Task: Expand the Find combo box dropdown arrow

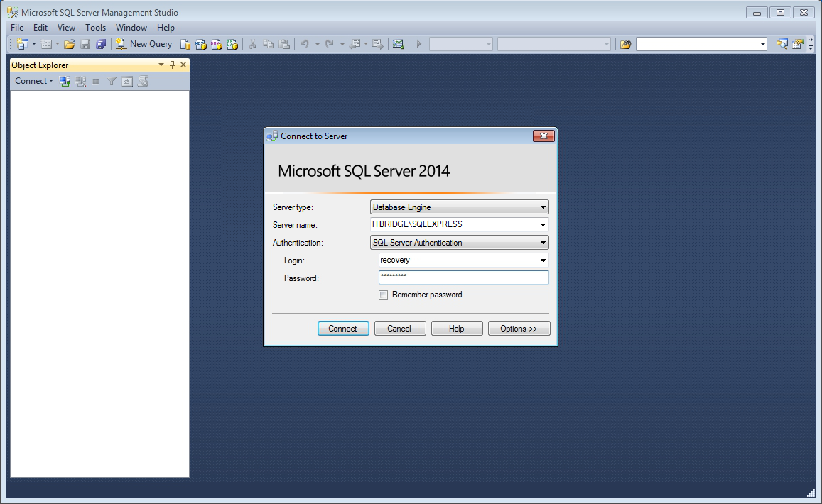Action: pyautogui.click(x=762, y=44)
